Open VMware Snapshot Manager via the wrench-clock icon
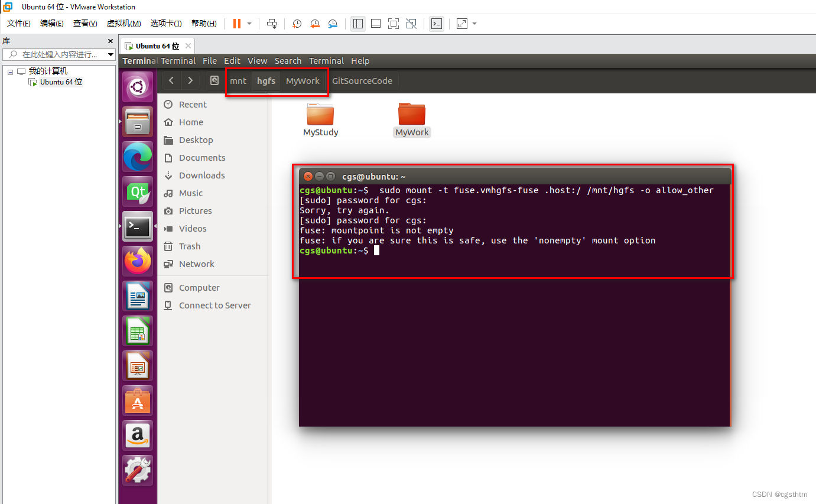Image resolution: width=816 pixels, height=504 pixels. tap(332, 24)
